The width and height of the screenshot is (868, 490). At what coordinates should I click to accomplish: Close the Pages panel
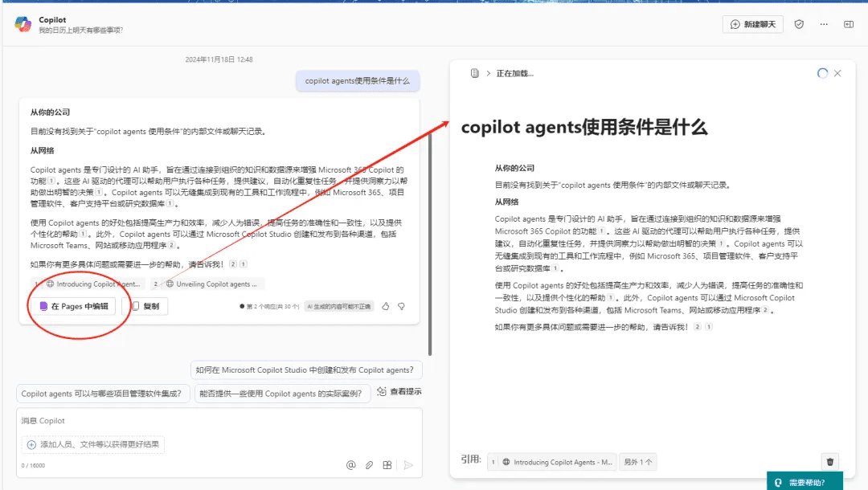point(837,73)
